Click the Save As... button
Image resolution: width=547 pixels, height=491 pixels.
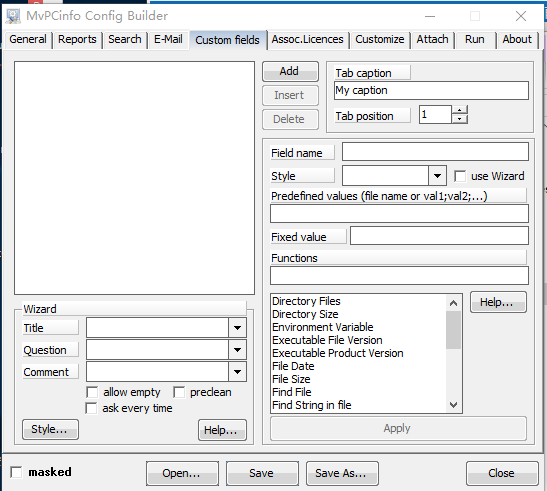coord(342,474)
